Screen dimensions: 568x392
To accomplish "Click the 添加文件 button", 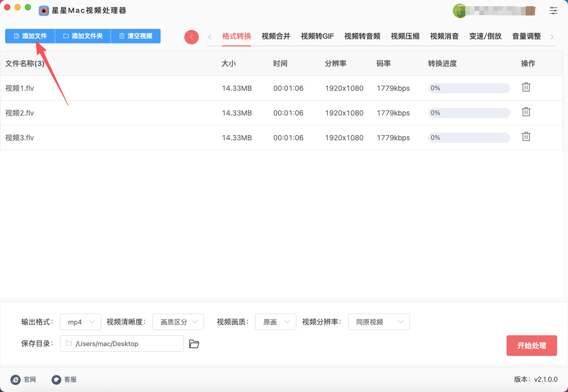I will 30,36.
